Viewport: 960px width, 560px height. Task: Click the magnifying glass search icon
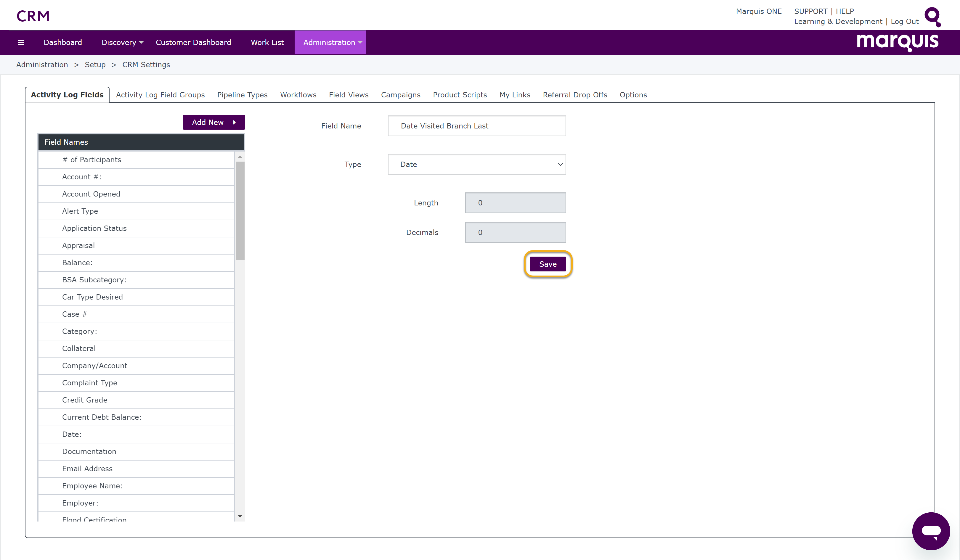932,17
